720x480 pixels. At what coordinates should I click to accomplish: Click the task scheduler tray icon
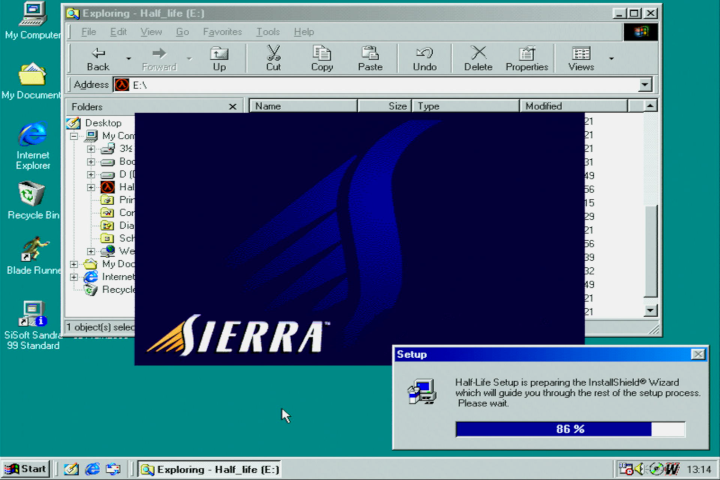click(x=625, y=469)
